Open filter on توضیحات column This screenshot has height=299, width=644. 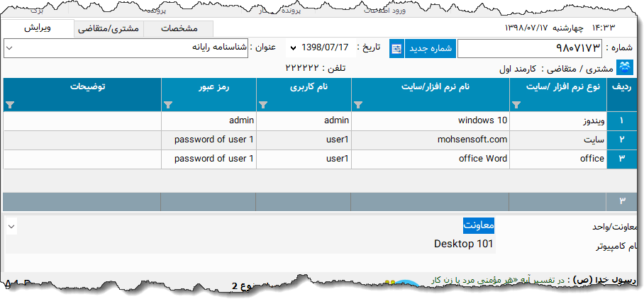pos(10,105)
